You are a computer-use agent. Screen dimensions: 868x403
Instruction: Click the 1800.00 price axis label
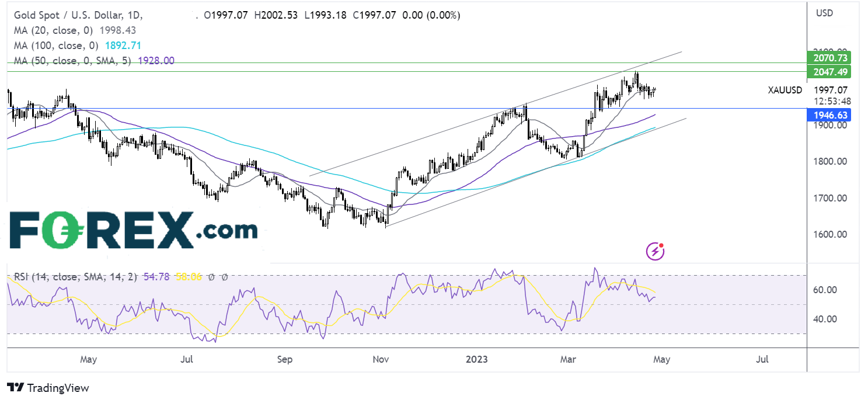(x=829, y=161)
